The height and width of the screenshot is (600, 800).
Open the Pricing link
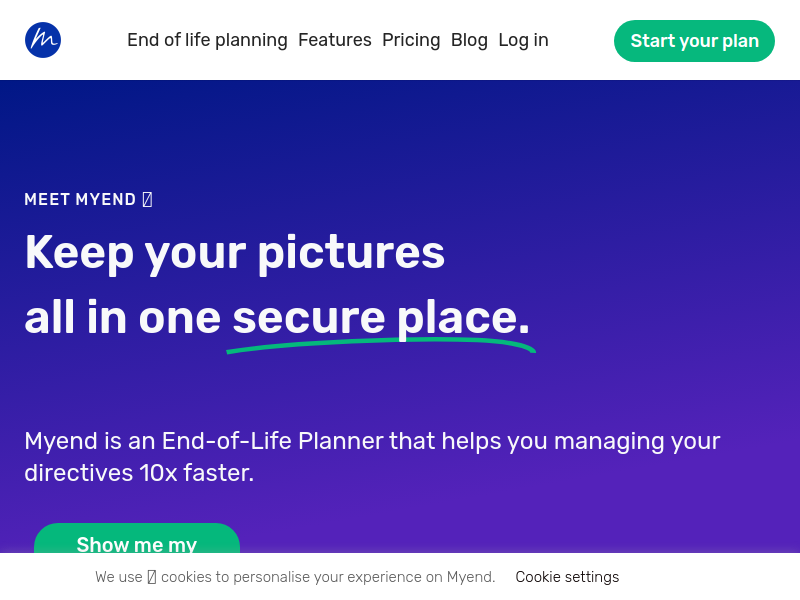[411, 40]
